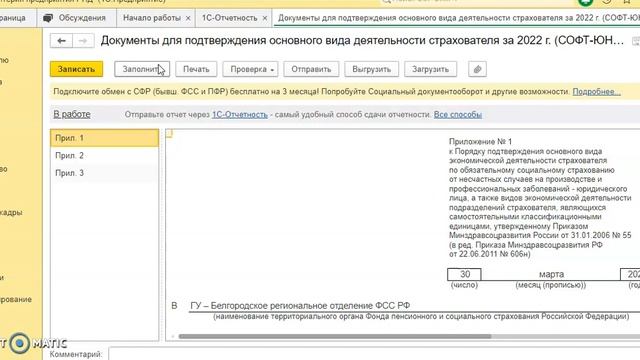Click the day field showing 30
The width and height of the screenshot is (640, 360).
point(464,274)
